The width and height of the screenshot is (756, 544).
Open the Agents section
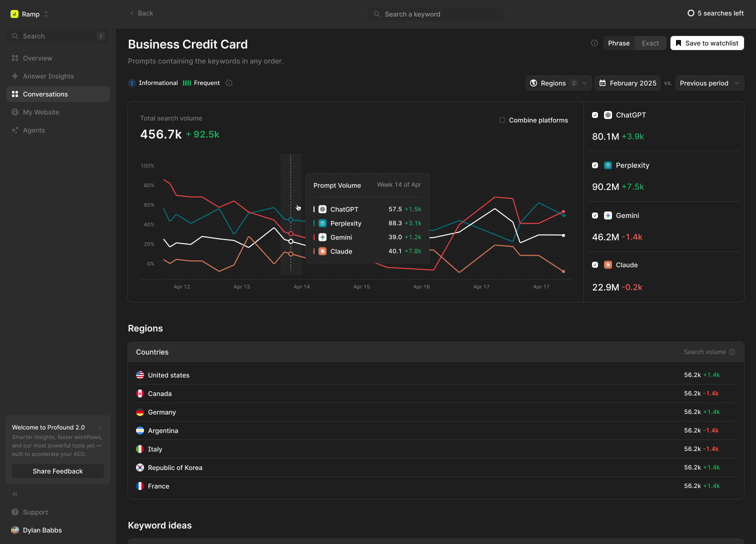[x=58, y=130]
